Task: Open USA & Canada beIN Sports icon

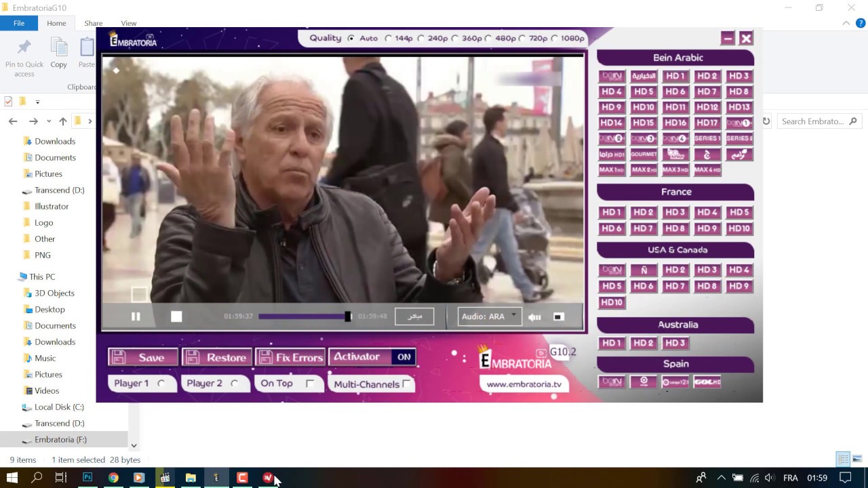Action: pyautogui.click(x=612, y=270)
